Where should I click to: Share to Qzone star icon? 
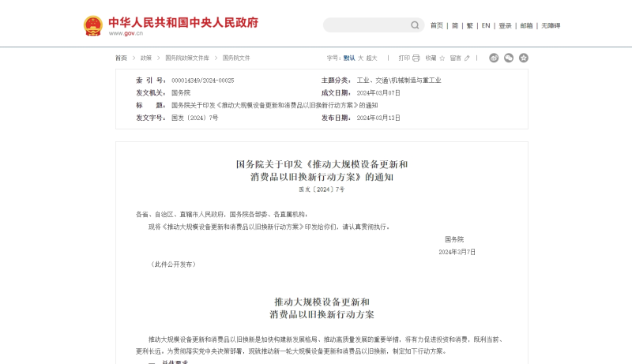tap(523, 58)
